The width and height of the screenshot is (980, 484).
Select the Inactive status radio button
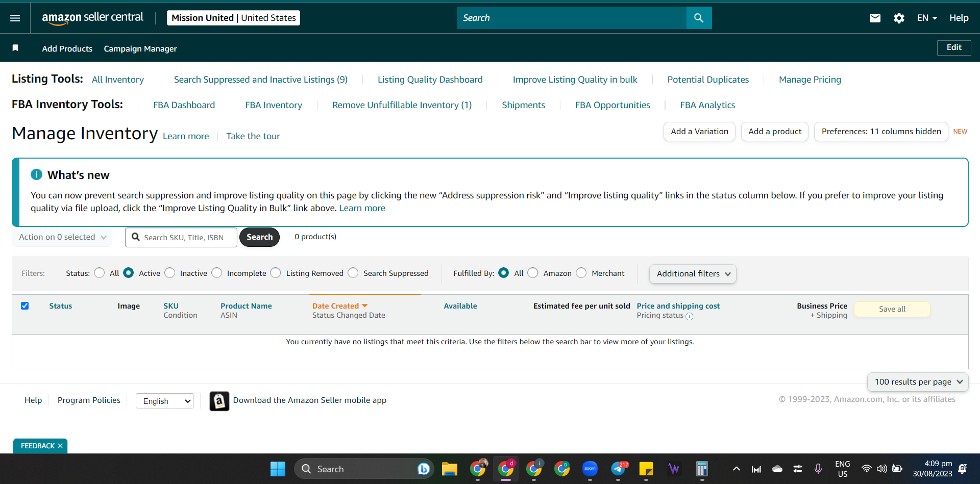point(170,273)
